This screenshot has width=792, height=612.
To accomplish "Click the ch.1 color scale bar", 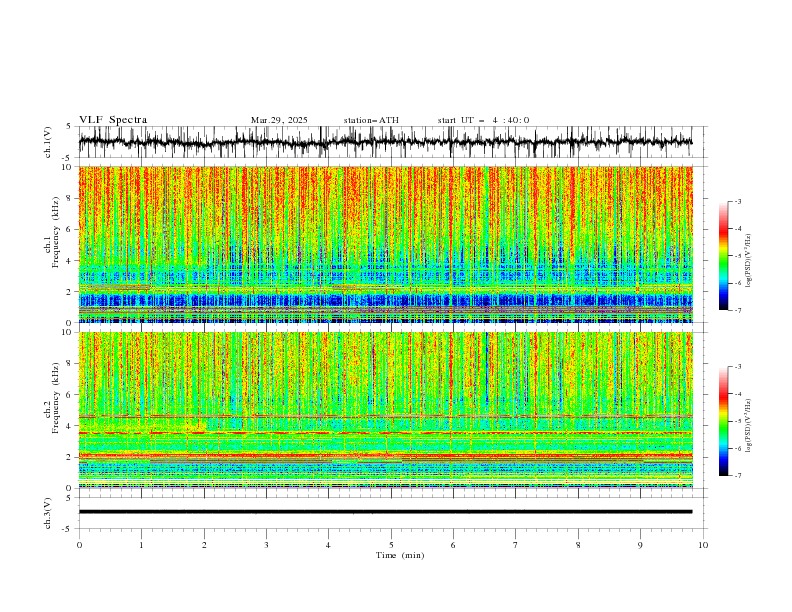I will pos(723,256).
